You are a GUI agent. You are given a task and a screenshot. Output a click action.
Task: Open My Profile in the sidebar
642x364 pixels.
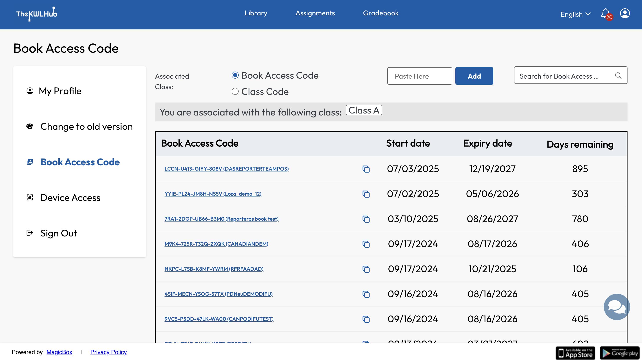[60, 91]
